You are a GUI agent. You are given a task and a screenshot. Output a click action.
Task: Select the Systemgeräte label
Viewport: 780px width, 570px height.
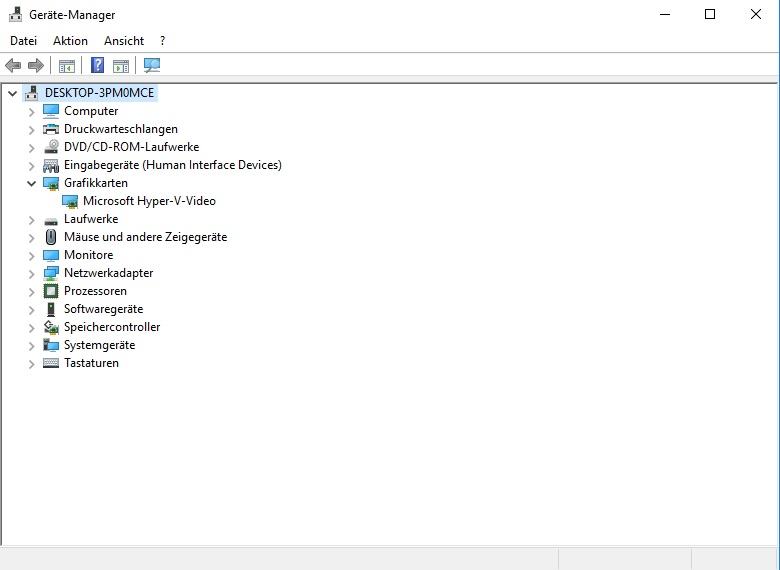click(x=99, y=345)
